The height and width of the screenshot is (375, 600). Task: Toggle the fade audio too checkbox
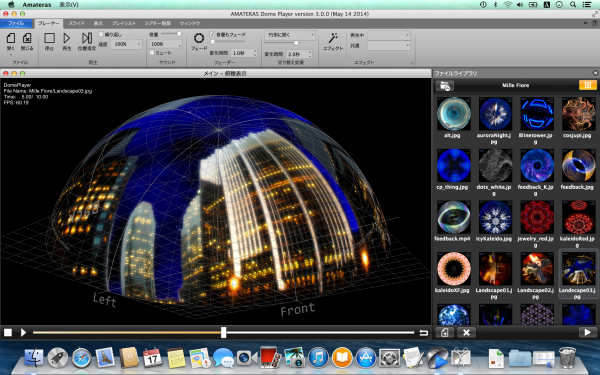[213, 34]
